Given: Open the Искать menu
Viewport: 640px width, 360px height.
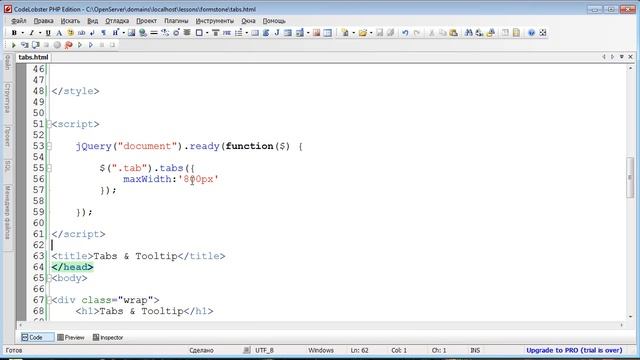Looking at the screenshot, I should (70, 21).
